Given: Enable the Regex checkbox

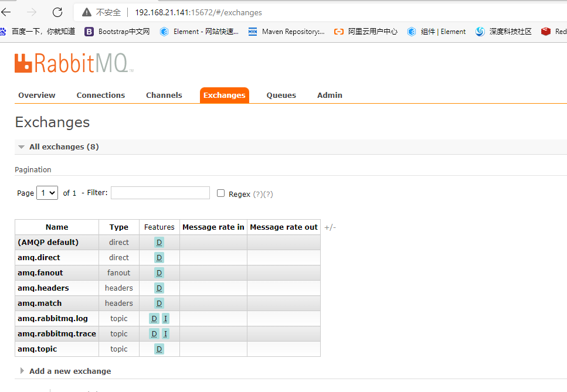Looking at the screenshot, I should pyautogui.click(x=220, y=193).
